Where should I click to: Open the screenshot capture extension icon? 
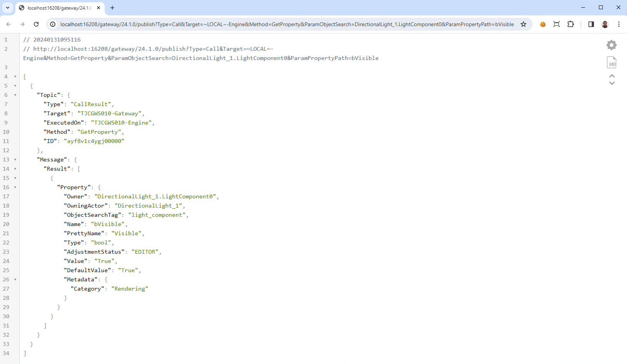click(x=556, y=24)
